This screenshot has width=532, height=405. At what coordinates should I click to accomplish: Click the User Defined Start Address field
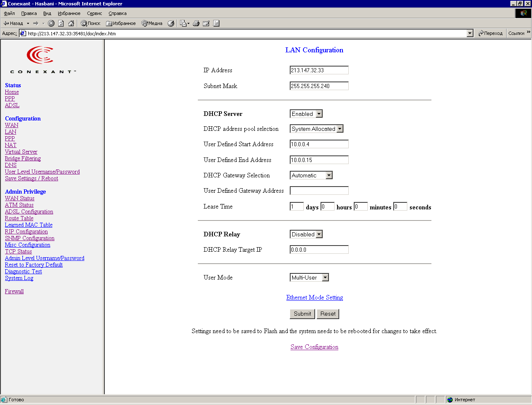tap(319, 144)
